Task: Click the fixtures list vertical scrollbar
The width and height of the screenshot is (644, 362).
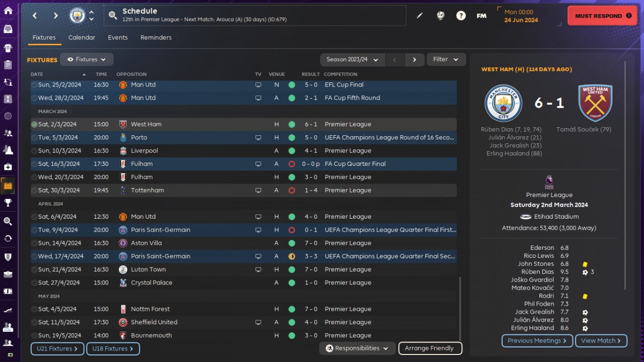Action: point(460,308)
